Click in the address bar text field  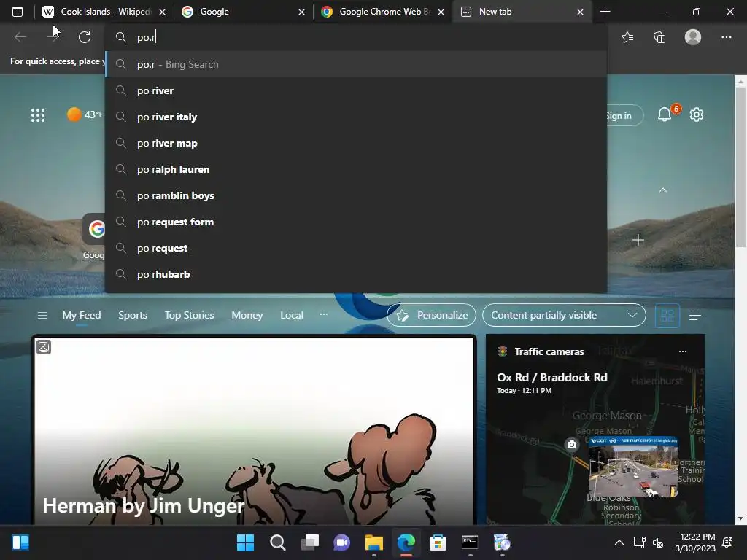click(x=356, y=37)
